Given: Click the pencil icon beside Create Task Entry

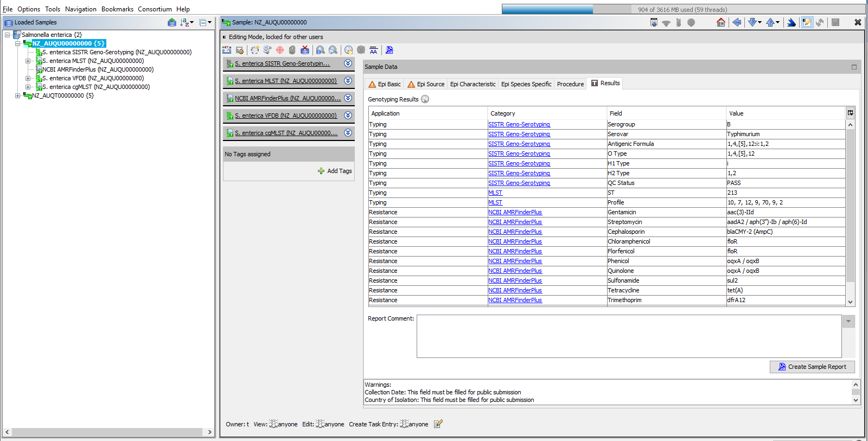Looking at the screenshot, I should 438,424.
